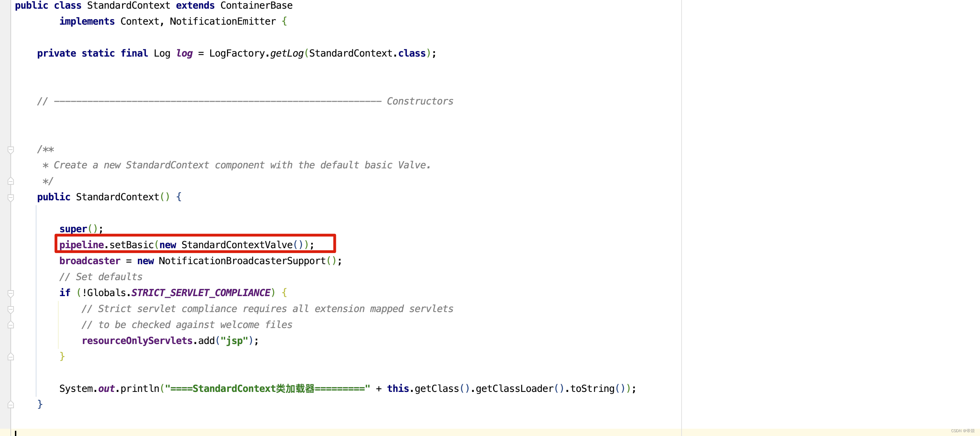The height and width of the screenshot is (436, 980).
Task: Click the super() call
Action: [x=73, y=229]
